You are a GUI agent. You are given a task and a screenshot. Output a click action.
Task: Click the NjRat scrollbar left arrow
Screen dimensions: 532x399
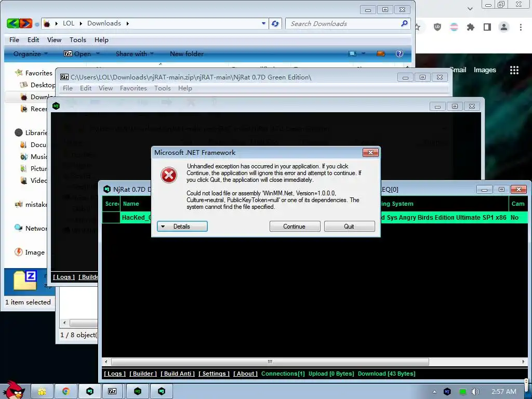click(x=106, y=362)
